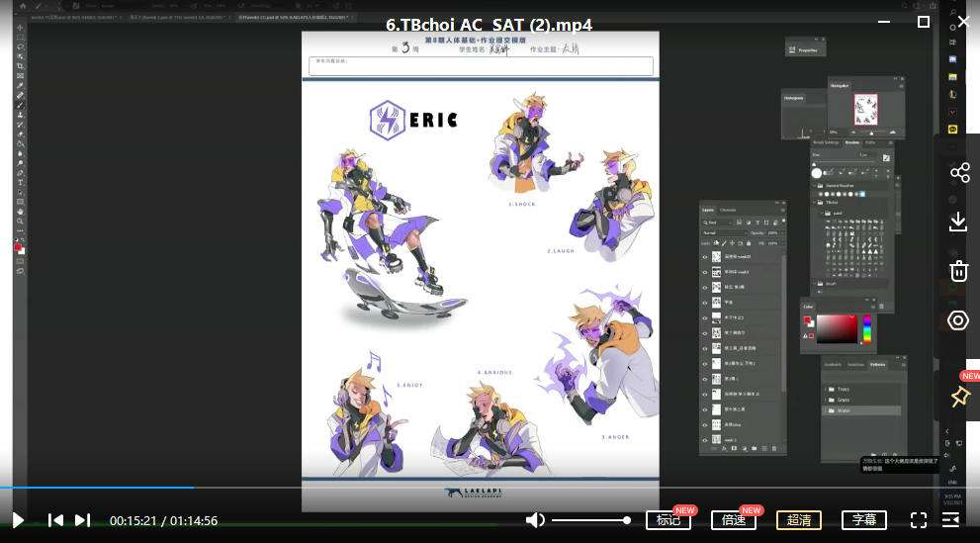Open the playlist panel icon
980x543 pixels.
951,520
